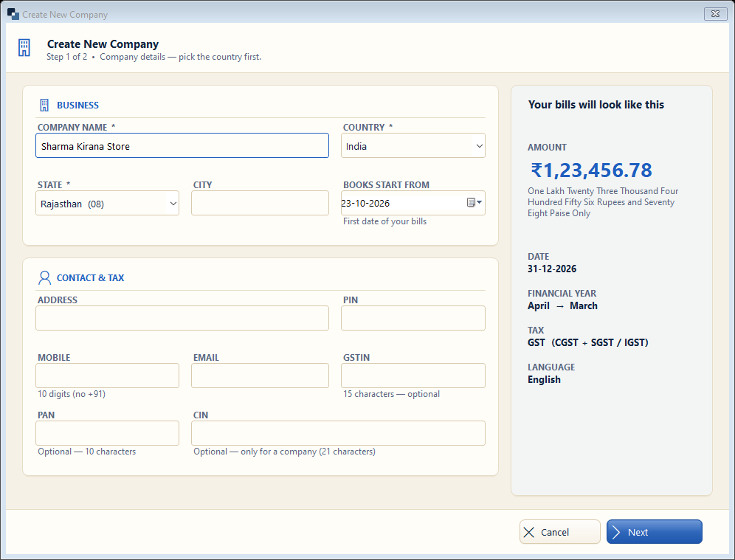The image size is (735, 560).
Task: Click the 'First date of your bills' hint
Action: (385, 221)
